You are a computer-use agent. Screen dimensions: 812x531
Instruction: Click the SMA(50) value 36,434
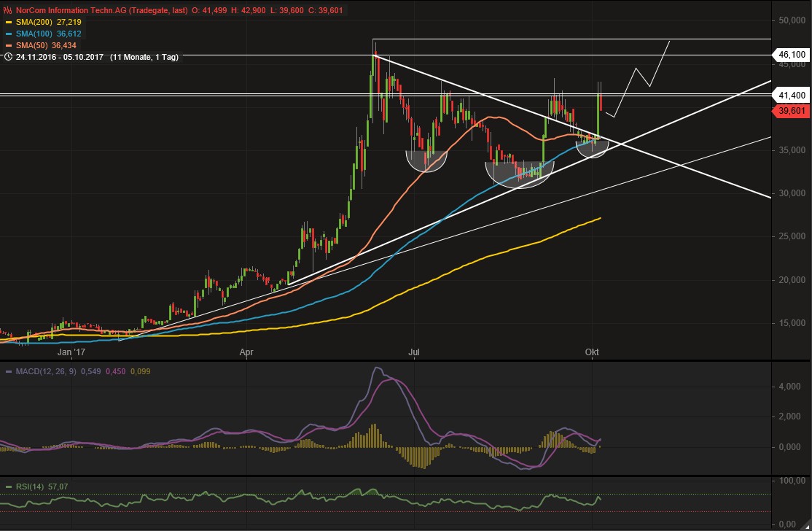(64, 46)
